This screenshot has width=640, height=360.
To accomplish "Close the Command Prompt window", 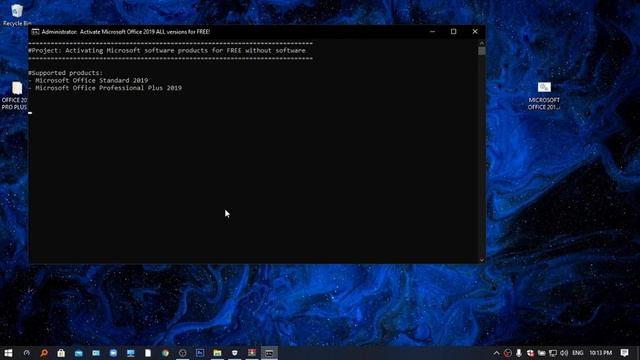I will coord(475,31).
